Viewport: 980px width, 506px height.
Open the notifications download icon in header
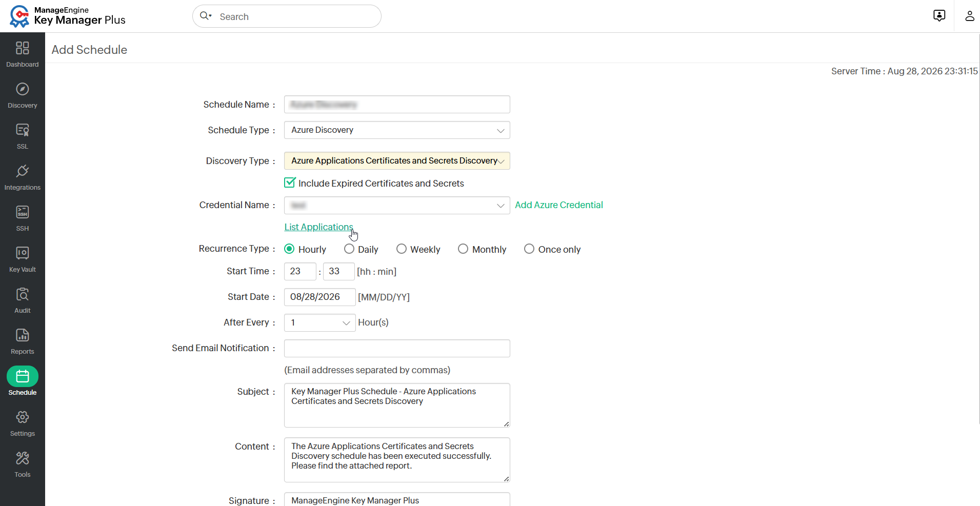(x=939, y=16)
